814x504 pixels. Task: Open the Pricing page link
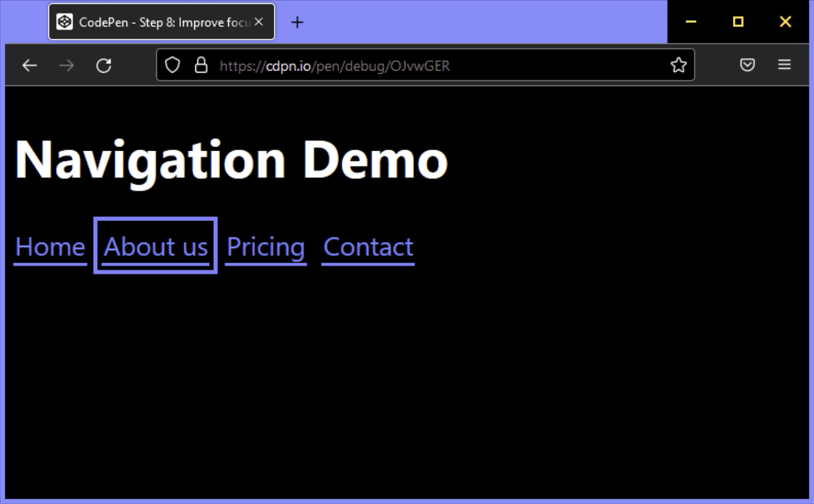[265, 246]
